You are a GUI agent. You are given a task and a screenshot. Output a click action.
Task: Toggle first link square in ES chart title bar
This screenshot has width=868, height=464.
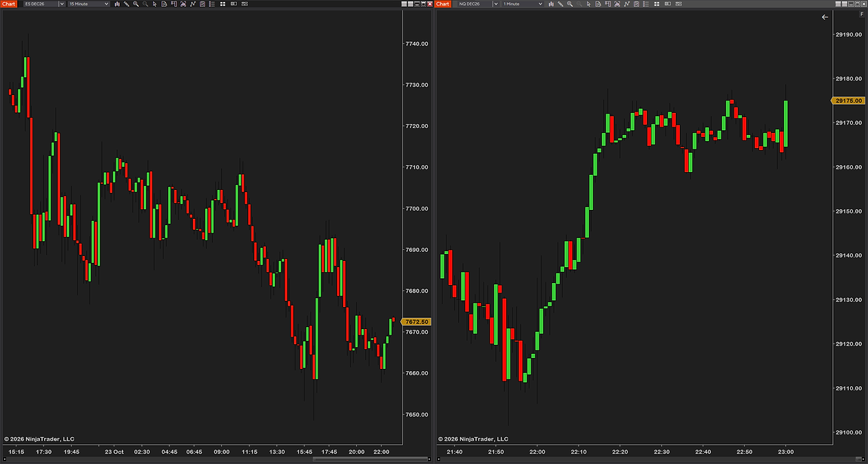(x=404, y=4)
